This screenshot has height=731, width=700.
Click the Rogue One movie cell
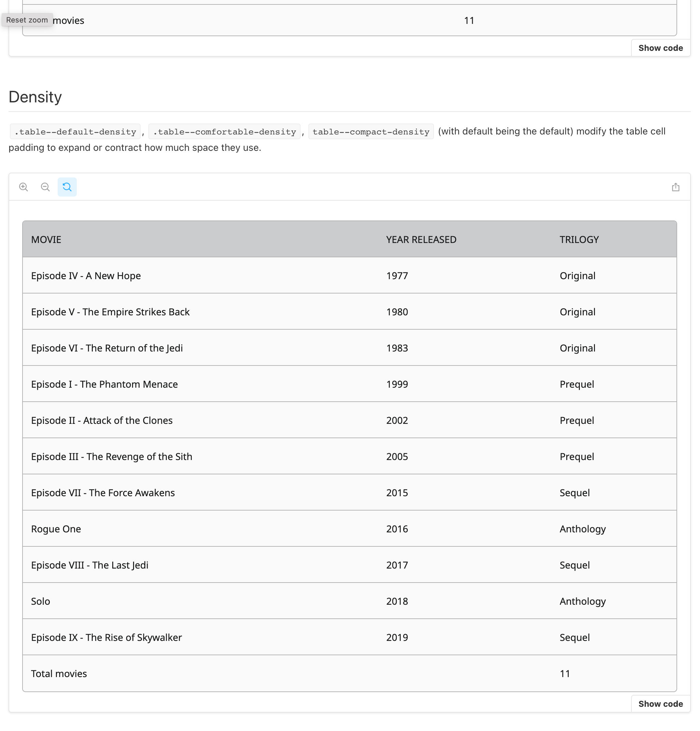56,529
